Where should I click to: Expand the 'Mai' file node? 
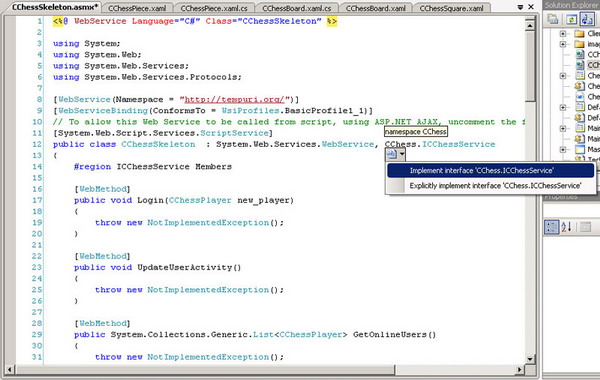pyautogui.click(x=562, y=128)
